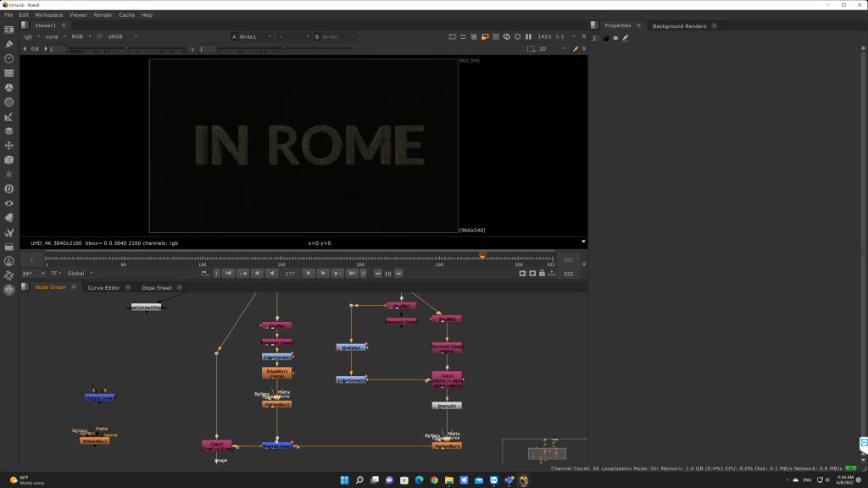868x488 pixels.
Task: Toggle the Properties panel lock icon
Action: [605, 38]
